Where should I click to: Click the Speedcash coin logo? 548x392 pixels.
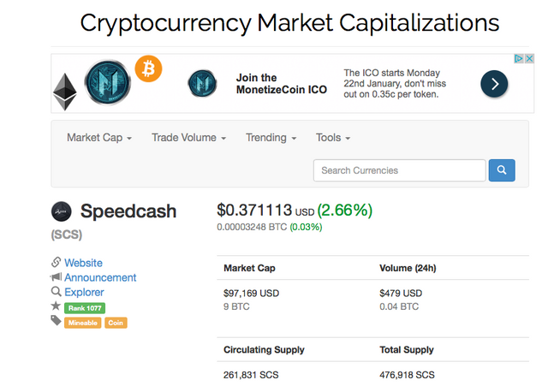coord(61,211)
